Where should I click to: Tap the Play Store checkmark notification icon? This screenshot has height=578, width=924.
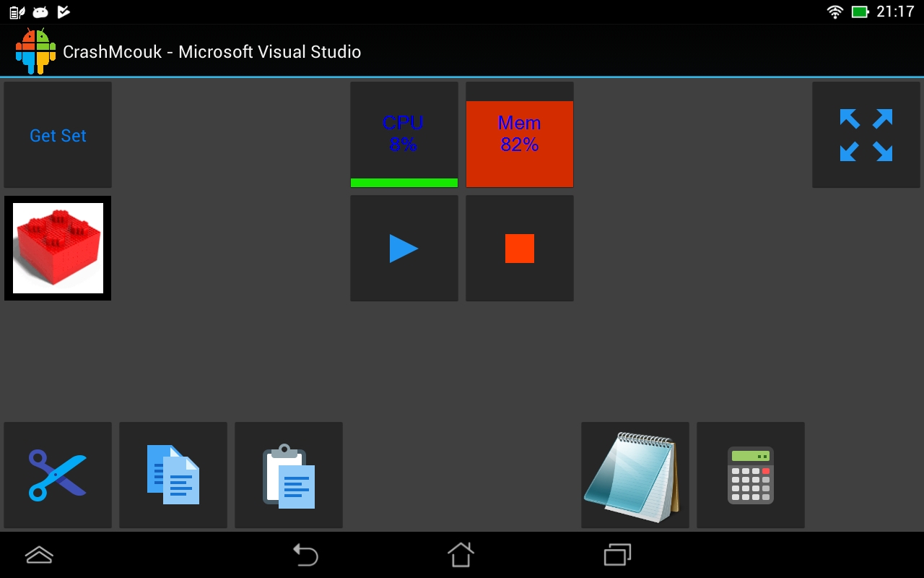tap(64, 12)
